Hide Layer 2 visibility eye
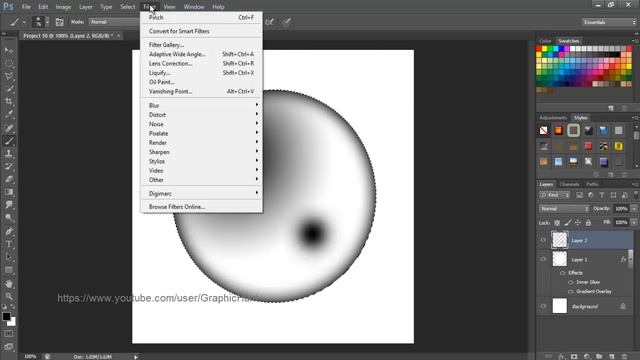 (x=543, y=240)
